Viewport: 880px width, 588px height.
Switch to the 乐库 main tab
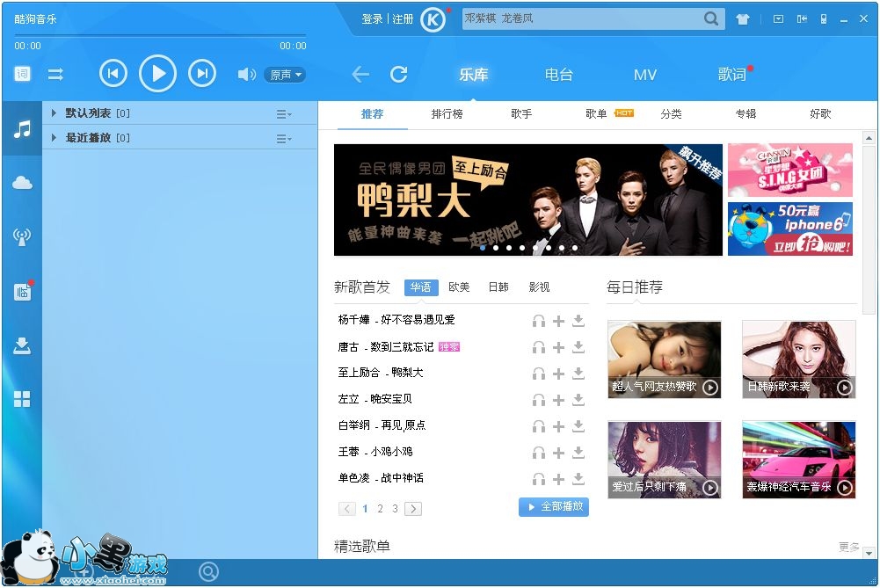[x=474, y=75]
